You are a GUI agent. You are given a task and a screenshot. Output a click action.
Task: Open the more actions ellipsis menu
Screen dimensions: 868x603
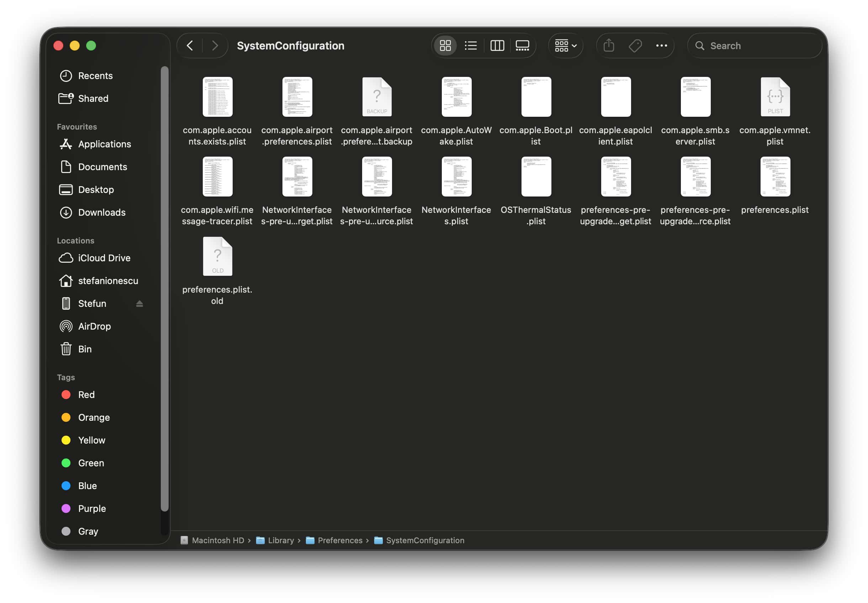click(661, 46)
